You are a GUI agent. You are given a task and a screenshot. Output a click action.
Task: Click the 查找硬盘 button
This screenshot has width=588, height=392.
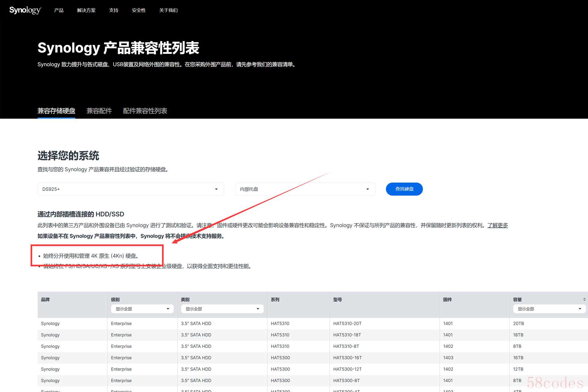(x=404, y=189)
